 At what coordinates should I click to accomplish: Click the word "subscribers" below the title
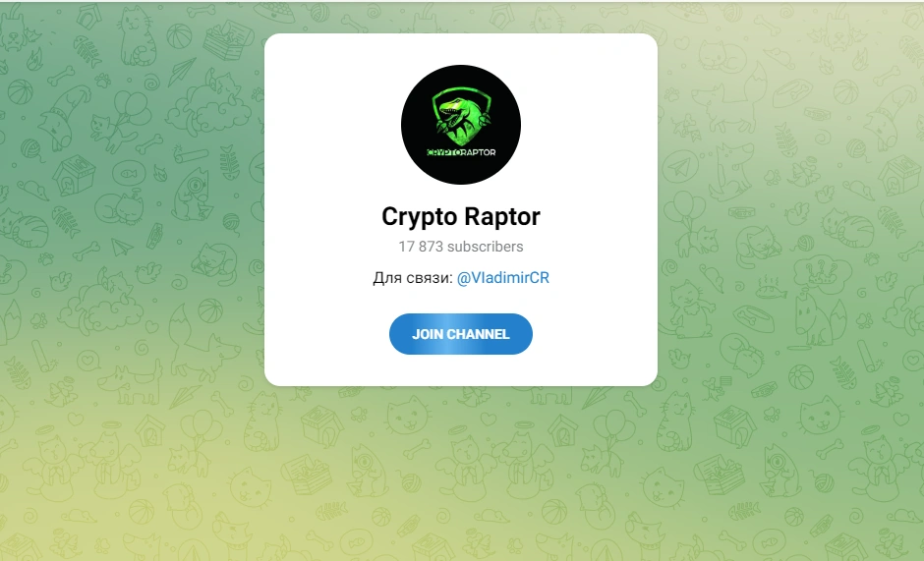(485, 247)
